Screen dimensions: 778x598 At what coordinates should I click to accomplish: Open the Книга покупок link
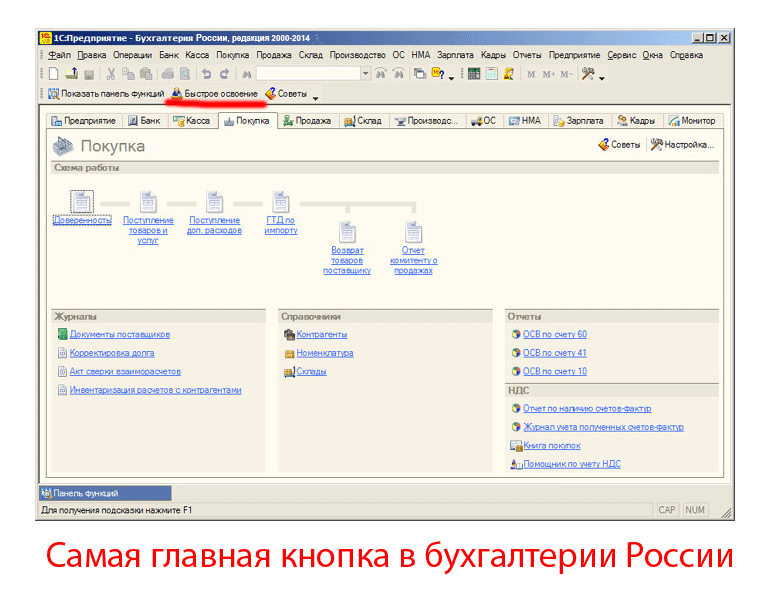[551, 446]
